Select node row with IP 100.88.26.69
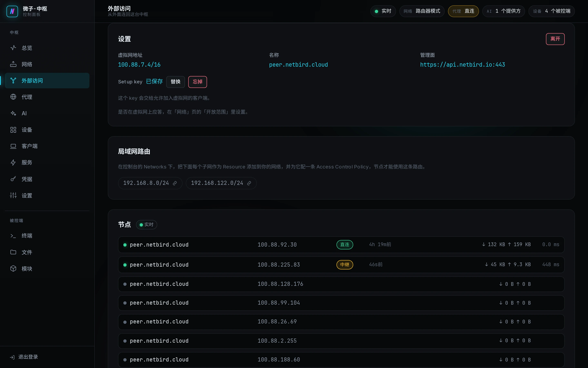Viewport: 588px width, 368px height. pos(341,322)
